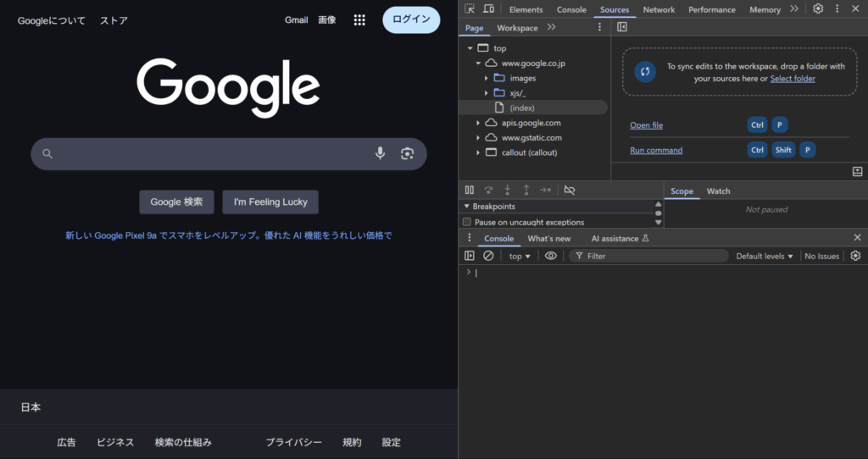Show more Sources navigator tabs chevron
The width and height of the screenshot is (868, 459).
tap(551, 27)
